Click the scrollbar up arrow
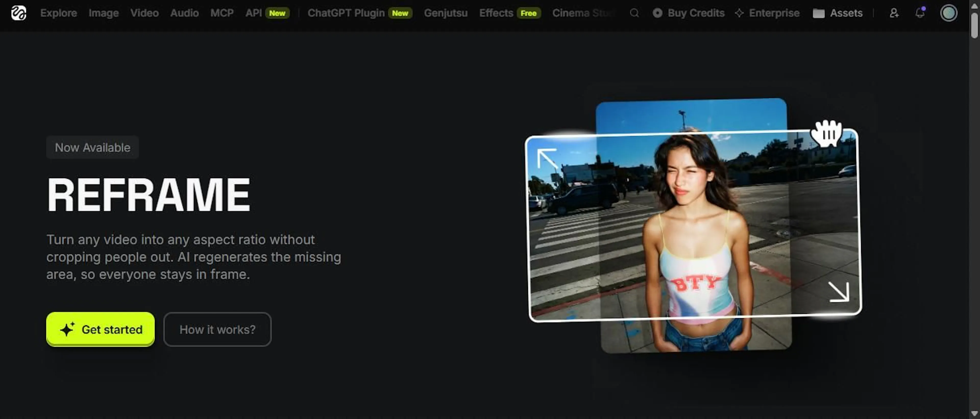This screenshot has width=980, height=419. (x=974, y=6)
